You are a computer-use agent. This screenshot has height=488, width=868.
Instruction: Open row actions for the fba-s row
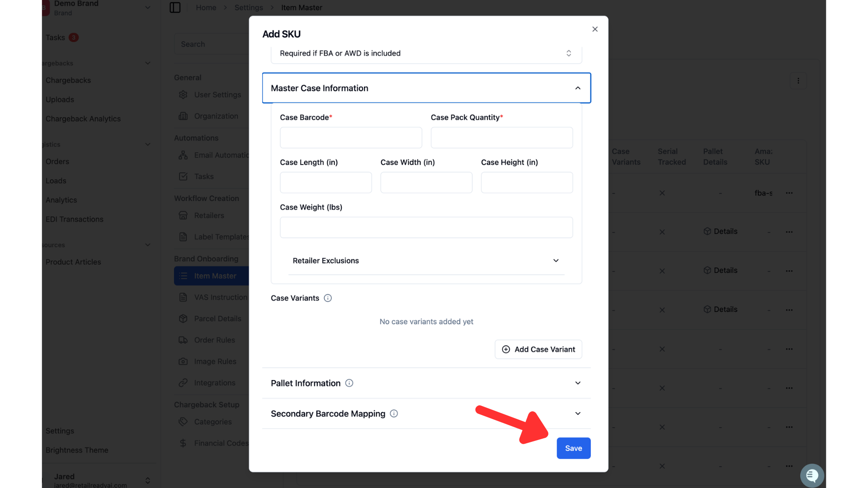[789, 193]
